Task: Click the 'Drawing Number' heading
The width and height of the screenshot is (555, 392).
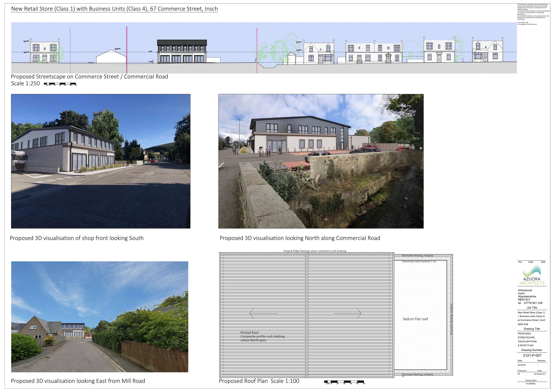Action: [x=532, y=350]
